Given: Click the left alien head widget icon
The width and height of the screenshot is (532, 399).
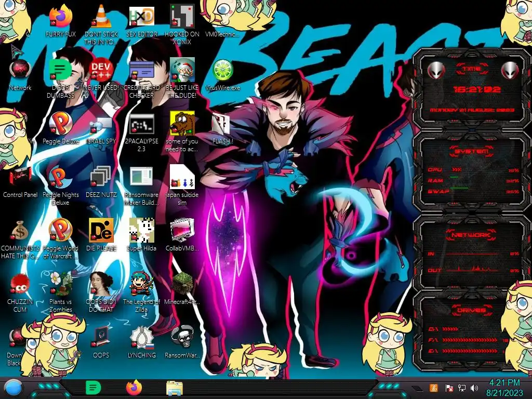Looking at the screenshot, I should pyautogui.click(x=436, y=70).
